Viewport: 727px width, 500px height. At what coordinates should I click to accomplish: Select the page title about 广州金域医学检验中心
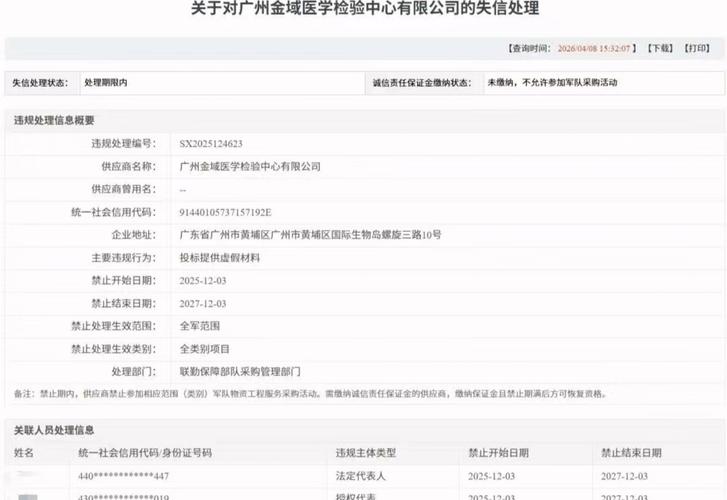click(x=365, y=8)
